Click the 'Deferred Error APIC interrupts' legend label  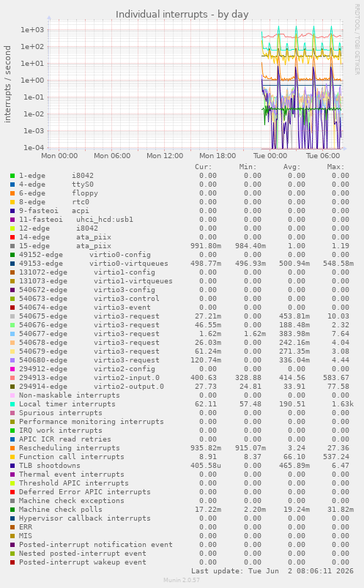pos(85,492)
